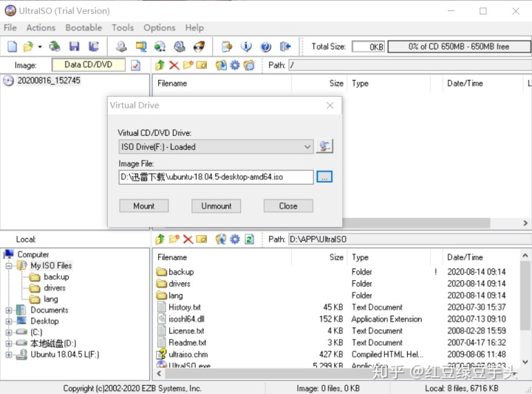Click New Folder icon in the image pane toolbar
Screen dimensions: 532x394
(188, 65)
